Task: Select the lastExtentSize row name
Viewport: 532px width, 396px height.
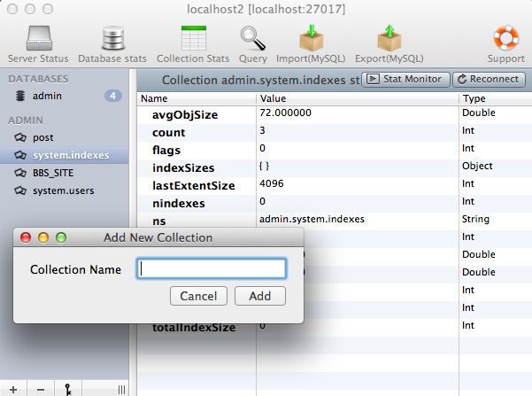Action: [193, 185]
